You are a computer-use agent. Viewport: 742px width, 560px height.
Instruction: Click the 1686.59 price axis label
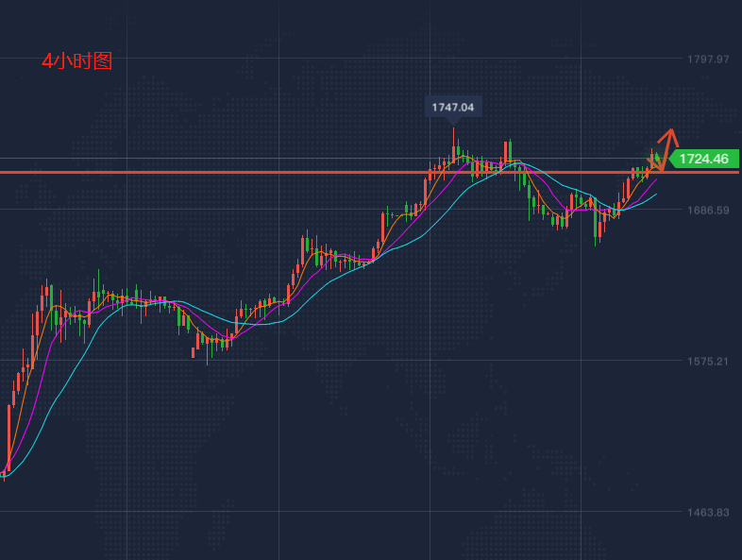[708, 211]
